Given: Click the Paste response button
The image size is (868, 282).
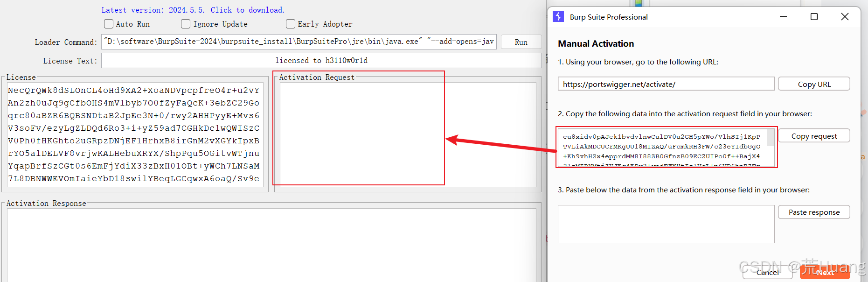Looking at the screenshot, I should [814, 212].
